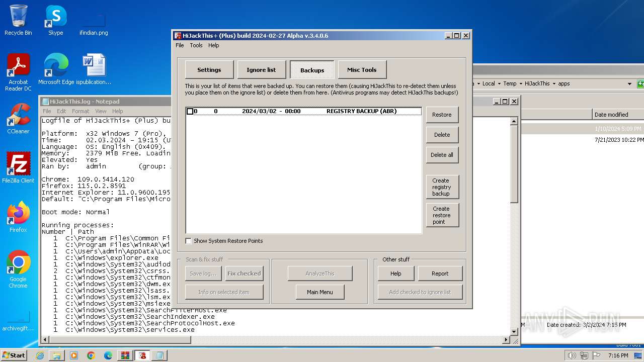Select the ispublication Word document icon
This screenshot has height=362, width=644.
click(94, 69)
